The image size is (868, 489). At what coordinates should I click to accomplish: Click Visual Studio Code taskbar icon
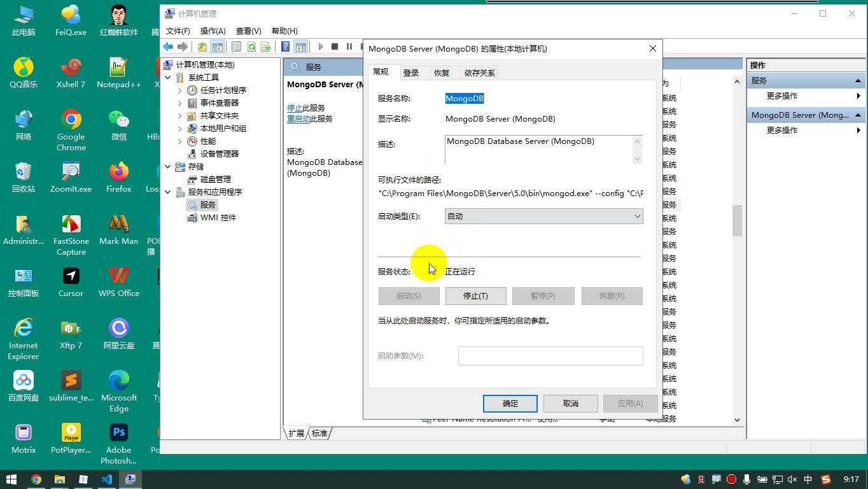coord(106,479)
